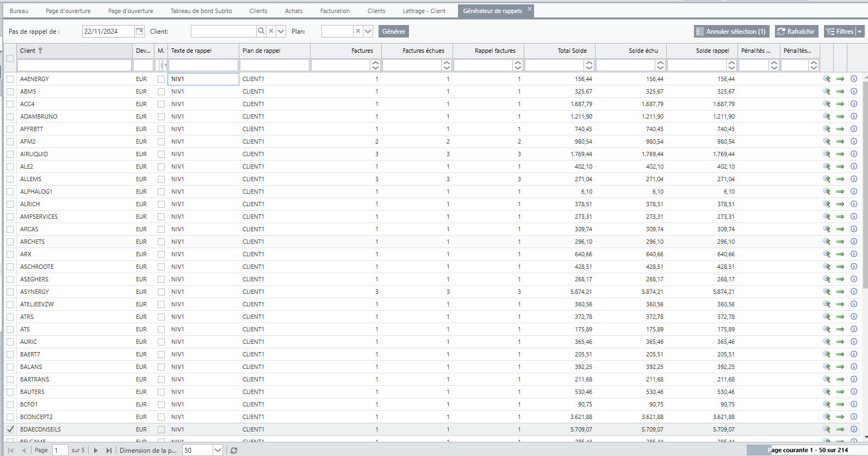Click refresh icon in pagination bar

[x=234, y=451]
